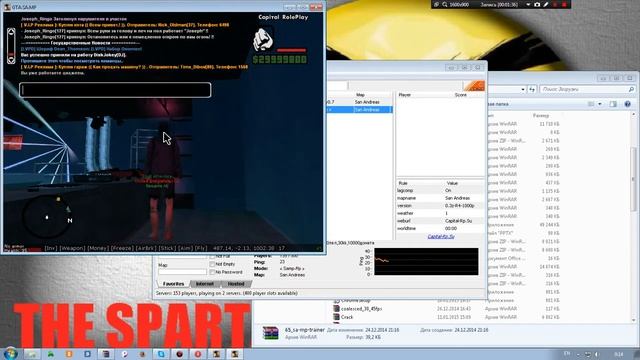Select the Crack archive file

[x=347, y=317]
